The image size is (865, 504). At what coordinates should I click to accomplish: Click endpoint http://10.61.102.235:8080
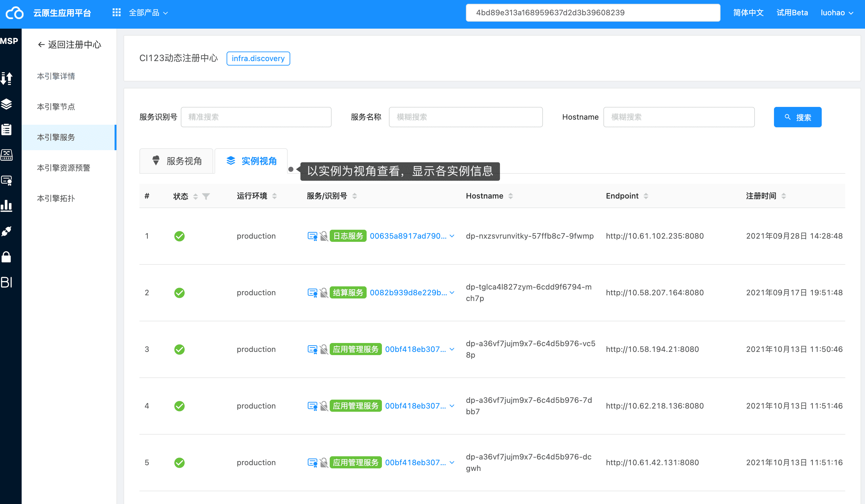(655, 236)
